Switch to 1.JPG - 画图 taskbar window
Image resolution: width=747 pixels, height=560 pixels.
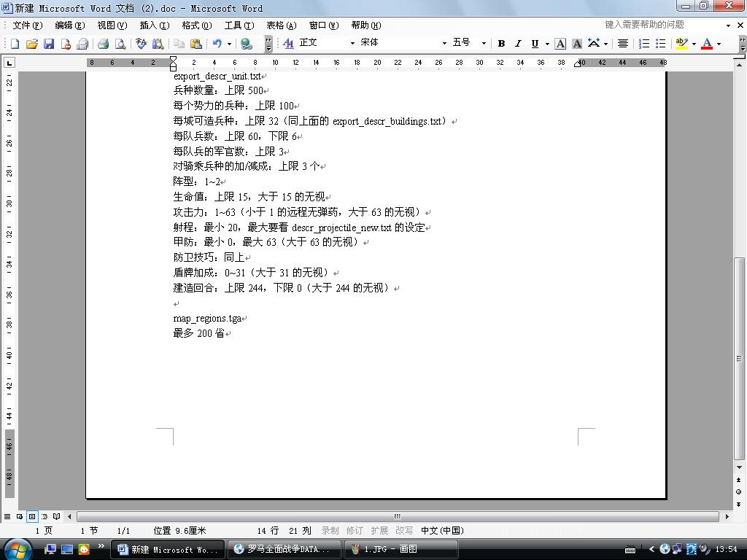click(400, 549)
